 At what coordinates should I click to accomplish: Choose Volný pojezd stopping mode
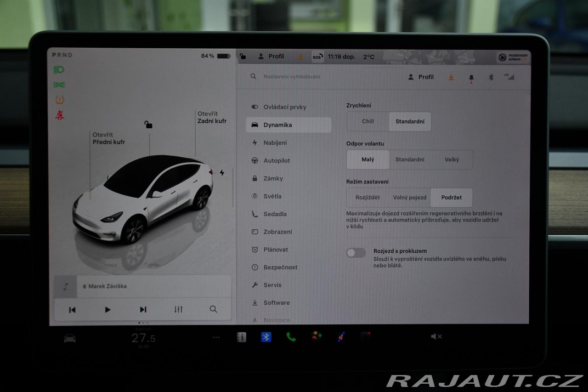[x=409, y=198]
